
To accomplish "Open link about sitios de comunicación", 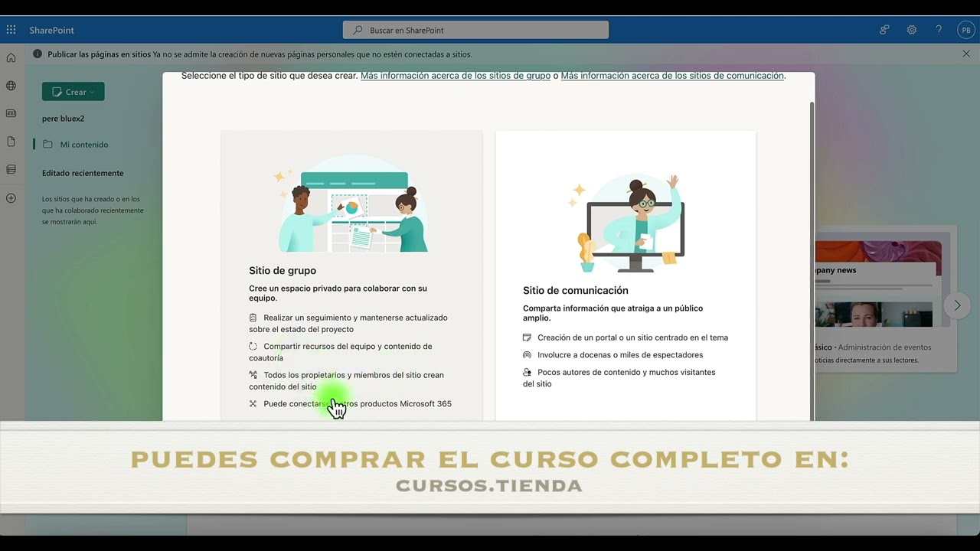I will pyautogui.click(x=672, y=76).
